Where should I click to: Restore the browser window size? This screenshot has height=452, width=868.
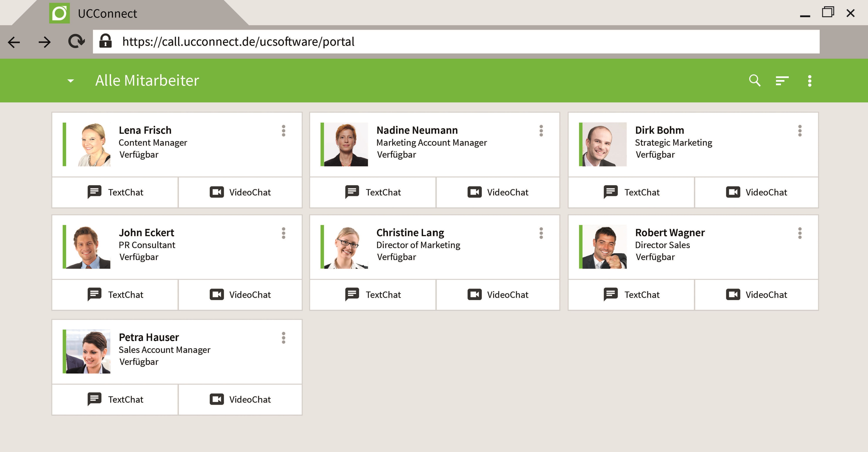[828, 12]
